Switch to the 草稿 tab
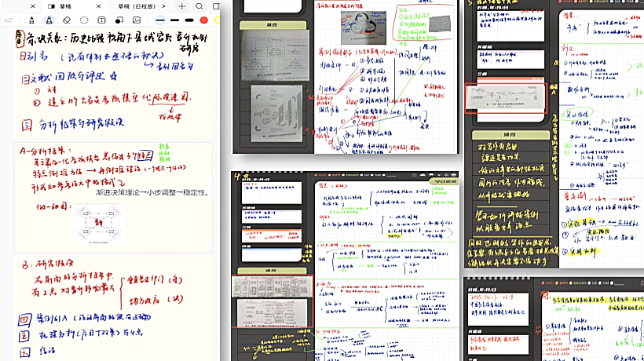644x361 pixels. click(x=60, y=5)
